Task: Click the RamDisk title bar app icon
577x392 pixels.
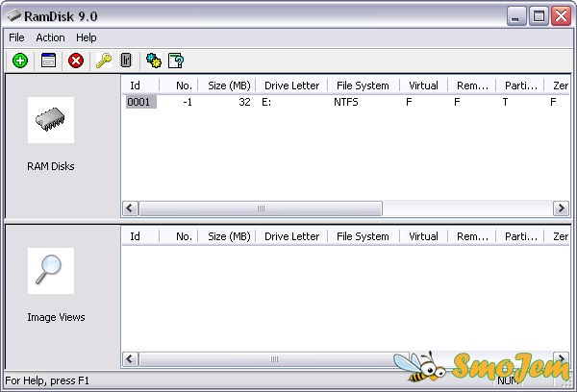Action: coord(13,15)
